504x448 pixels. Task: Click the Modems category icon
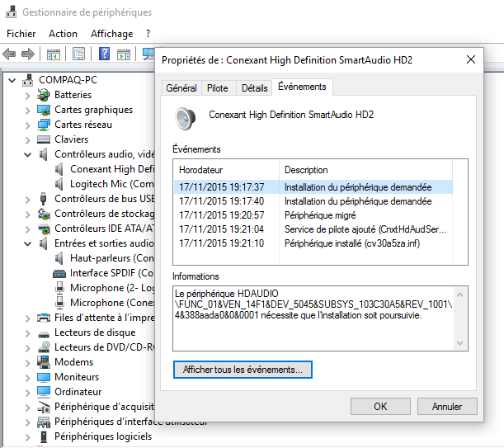tap(45, 362)
